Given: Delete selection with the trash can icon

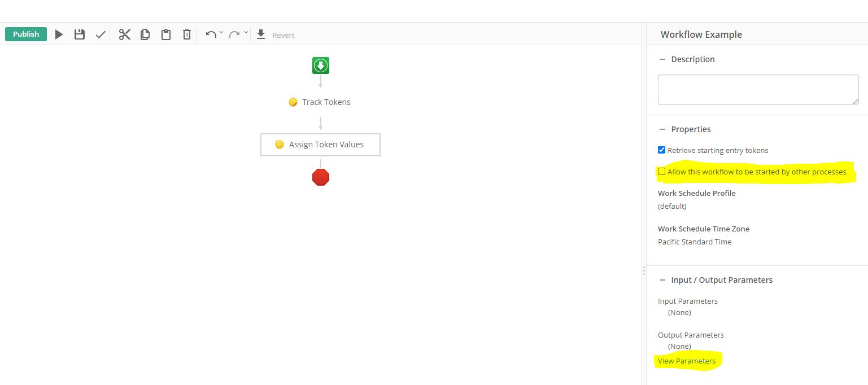Looking at the screenshot, I should (x=187, y=35).
